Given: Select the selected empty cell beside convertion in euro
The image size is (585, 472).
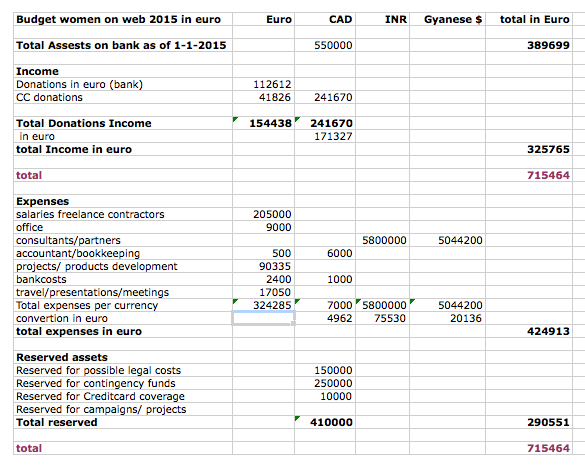Looking at the screenshot, I should [263, 318].
